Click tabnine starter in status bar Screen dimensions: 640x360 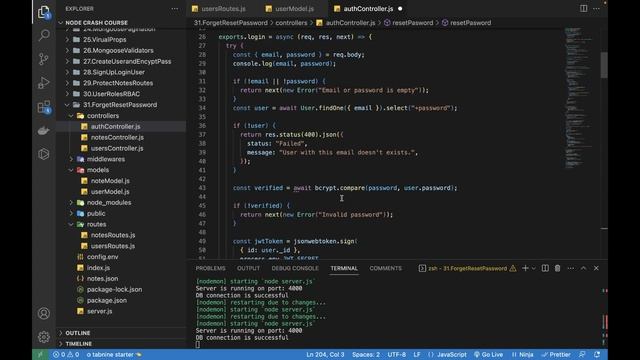click(x=114, y=354)
